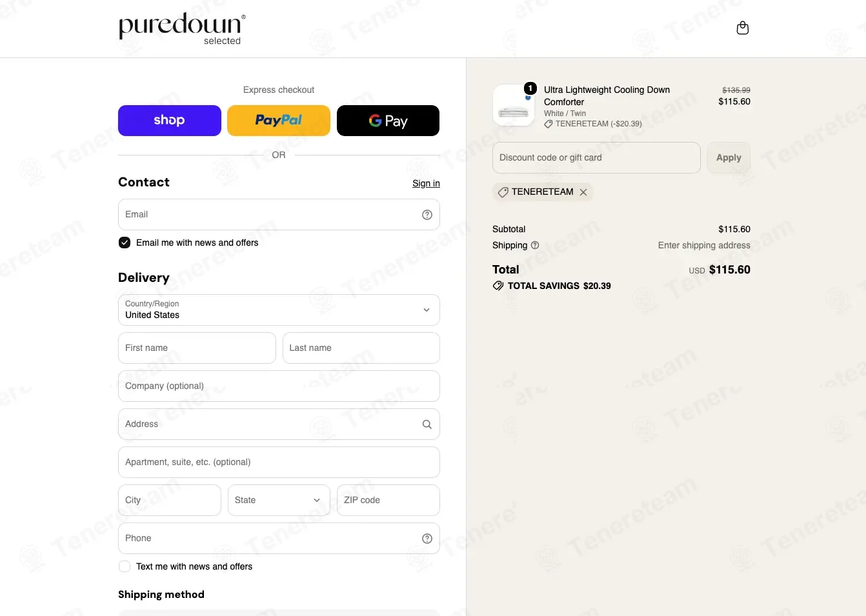Screen dimensions: 866x616
Task: Focus the Email input field
Action: (x=279, y=215)
